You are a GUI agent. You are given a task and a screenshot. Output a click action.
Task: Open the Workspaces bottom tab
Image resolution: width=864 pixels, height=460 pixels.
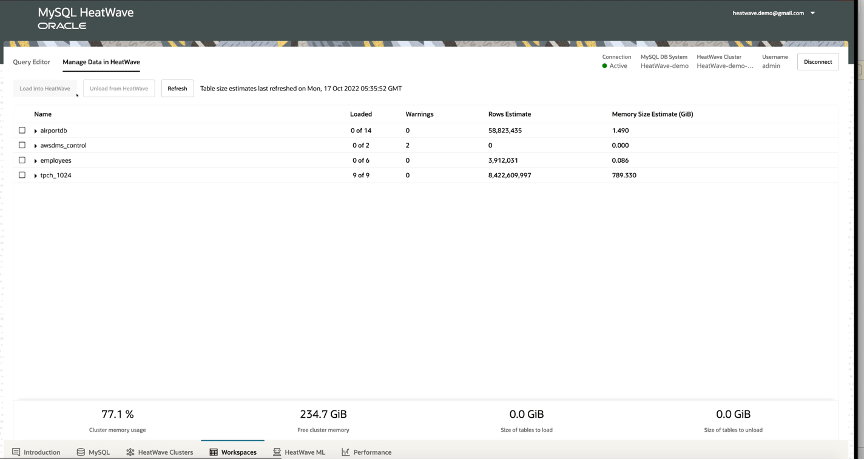tap(233, 452)
